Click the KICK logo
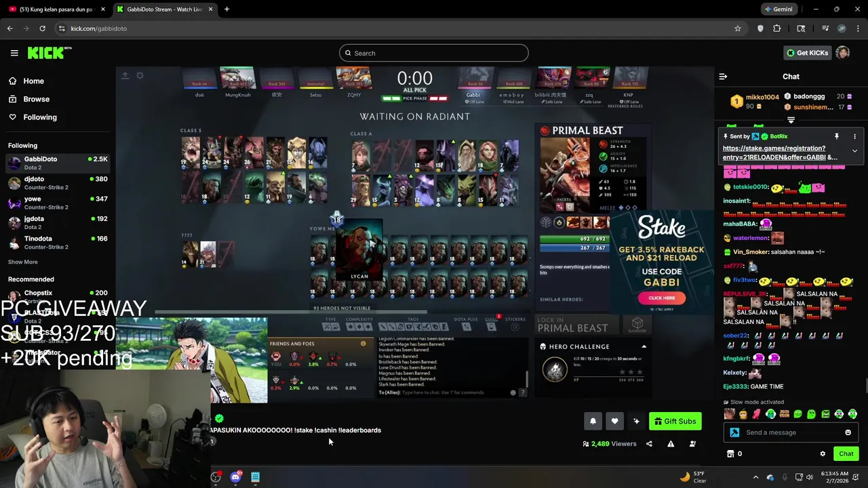The width and height of the screenshot is (868, 488). [49, 53]
